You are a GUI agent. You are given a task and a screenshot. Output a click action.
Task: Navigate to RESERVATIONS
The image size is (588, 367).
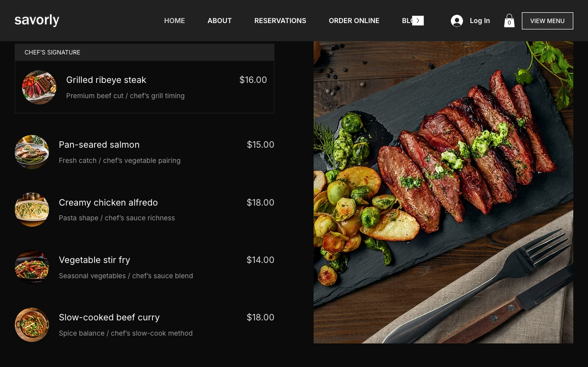pos(280,21)
